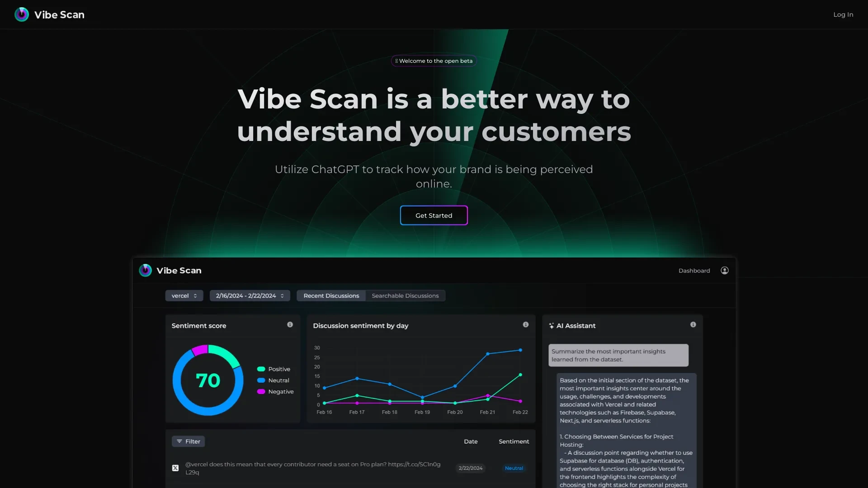868x488 pixels.
Task: Expand the vercel brand dropdown
Action: pyautogui.click(x=184, y=296)
